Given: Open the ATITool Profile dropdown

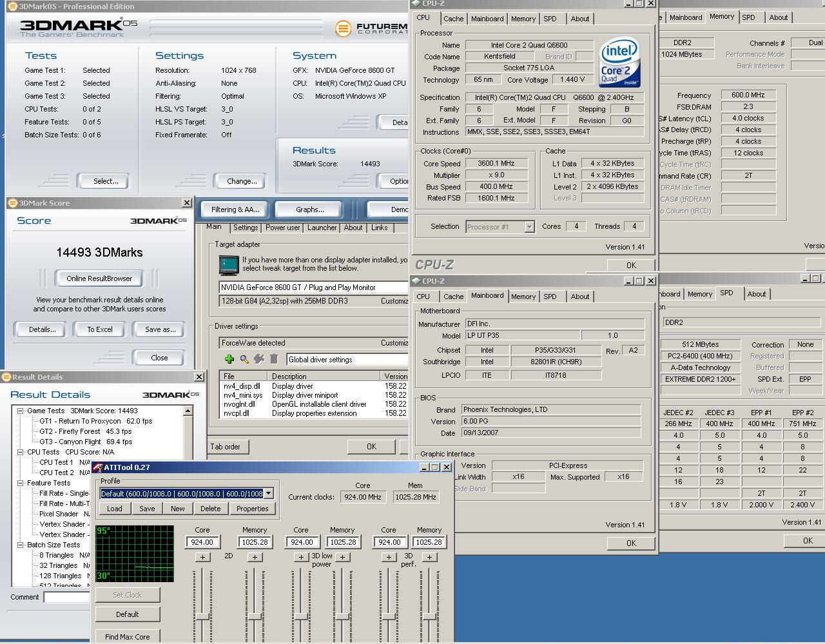Looking at the screenshot, I should 269,494.
